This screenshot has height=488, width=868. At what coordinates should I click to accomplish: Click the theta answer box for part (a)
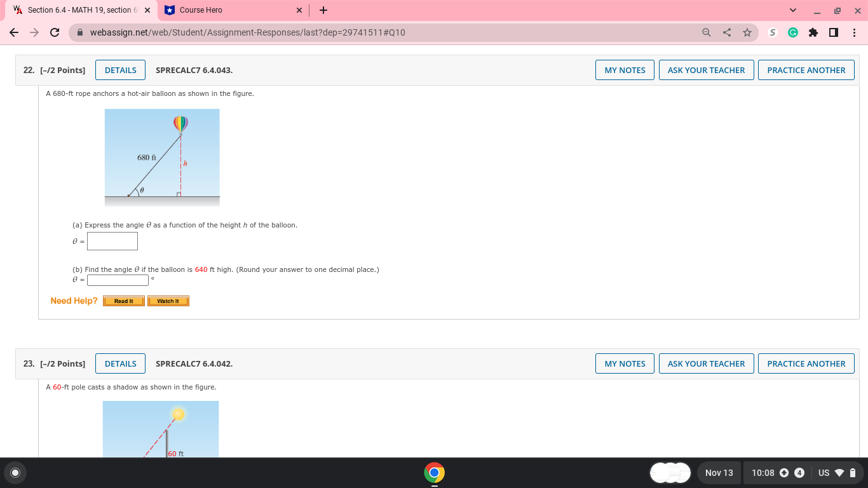(112, 241)
